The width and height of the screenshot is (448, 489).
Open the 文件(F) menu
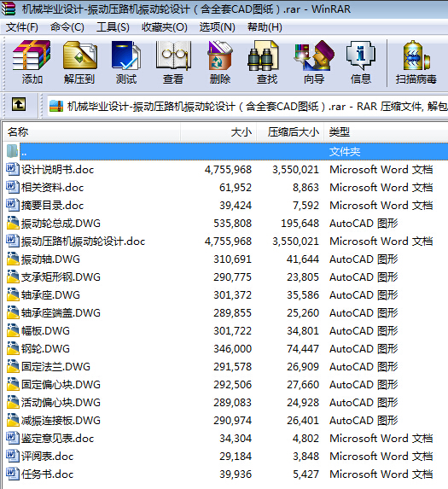[22, 27]
